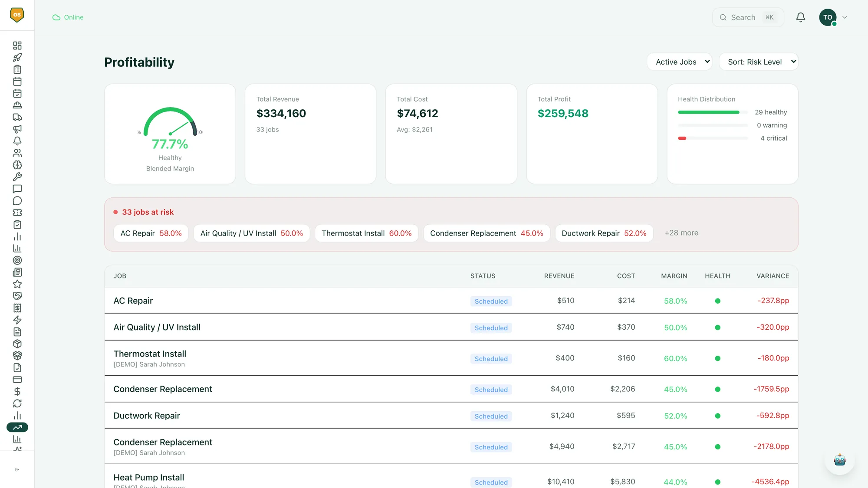Click the ticket icon in sidebar
Viewport: 868px width, 488px height.
pos(17,213)
